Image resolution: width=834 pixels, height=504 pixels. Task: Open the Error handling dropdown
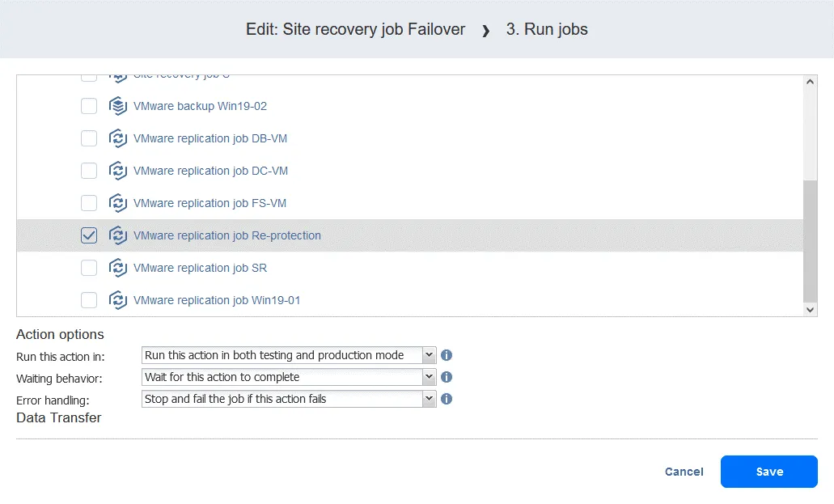click(x=429, y=398)
